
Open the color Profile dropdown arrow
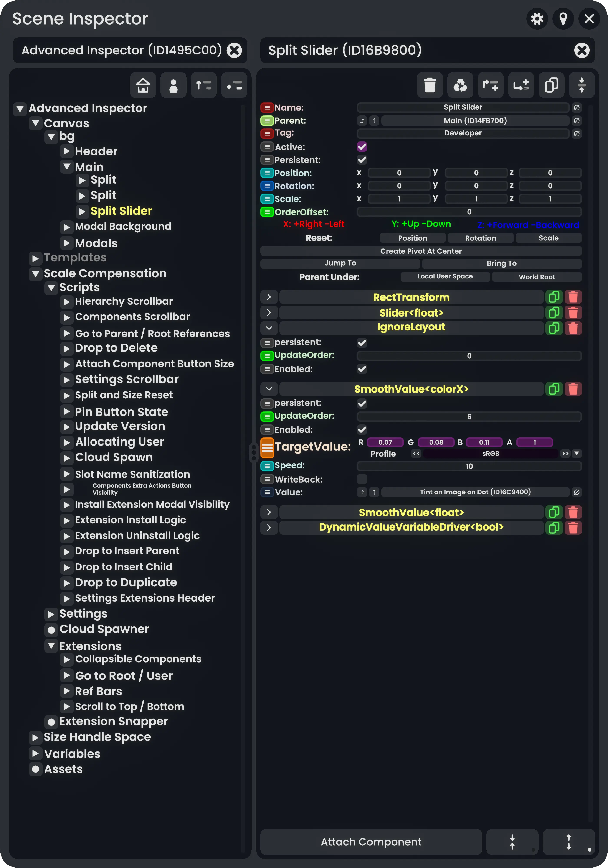coord(576,453)
